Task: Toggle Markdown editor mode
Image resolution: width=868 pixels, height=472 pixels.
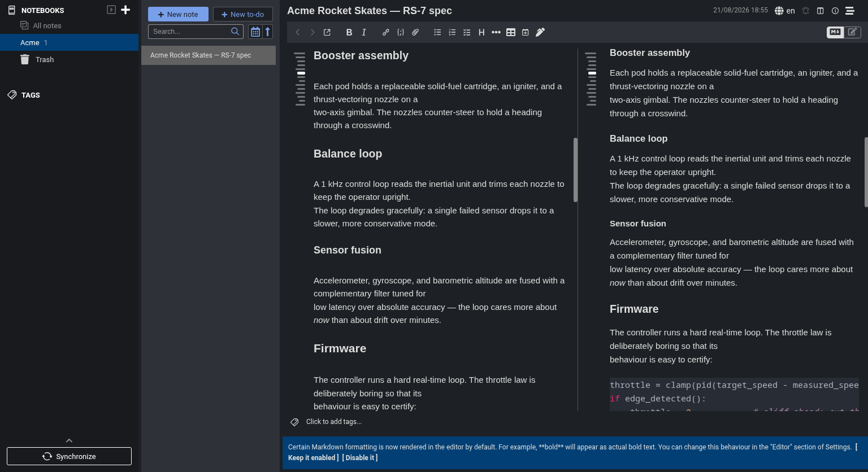Action: 835,32
